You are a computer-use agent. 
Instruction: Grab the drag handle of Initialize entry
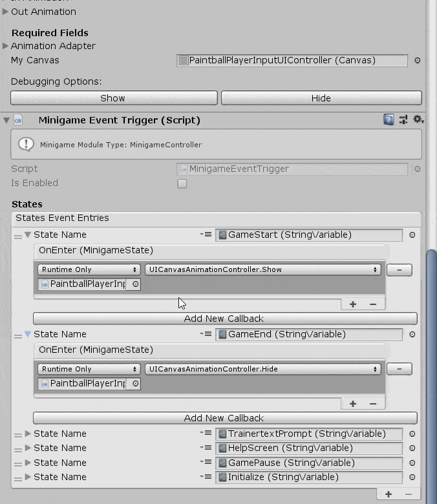(18, 479)
